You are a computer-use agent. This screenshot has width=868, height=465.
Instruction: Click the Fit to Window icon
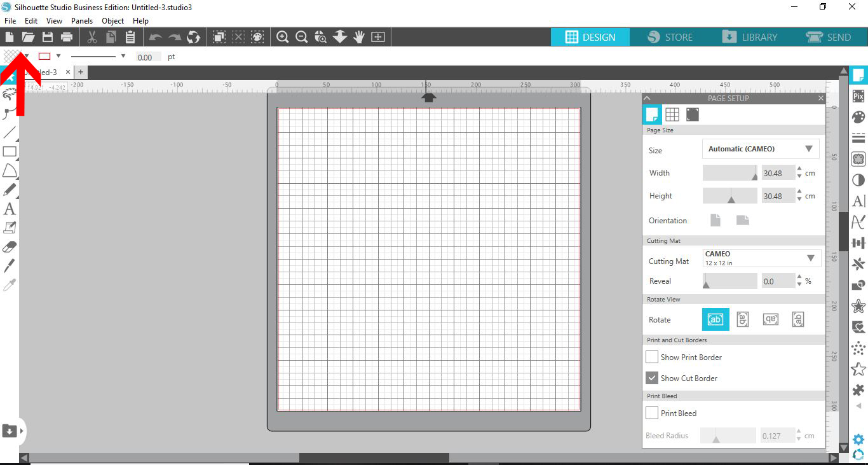[x=378, y=37]
